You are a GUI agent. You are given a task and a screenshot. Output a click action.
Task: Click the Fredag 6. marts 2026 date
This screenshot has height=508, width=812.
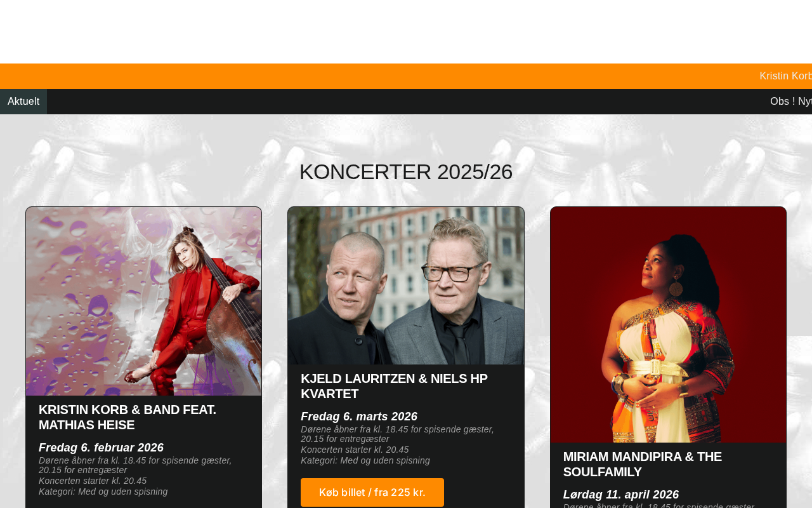(x=359, y=417)
